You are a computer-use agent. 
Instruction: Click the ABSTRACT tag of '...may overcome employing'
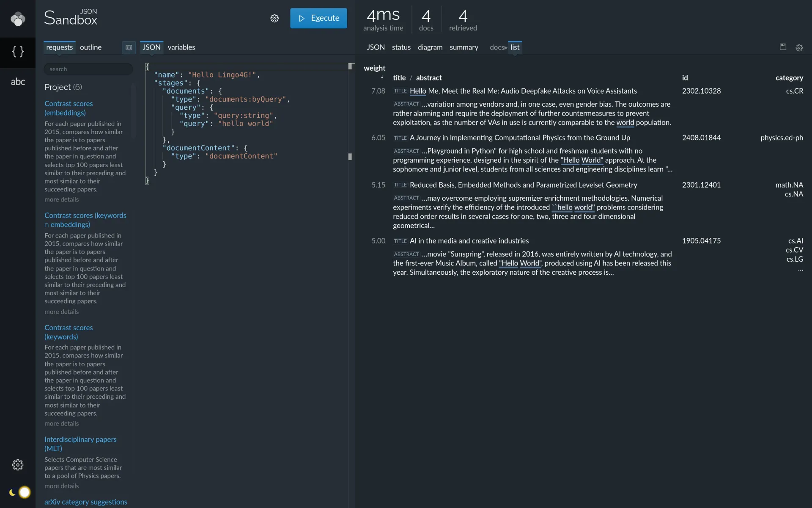click(406, 198)
